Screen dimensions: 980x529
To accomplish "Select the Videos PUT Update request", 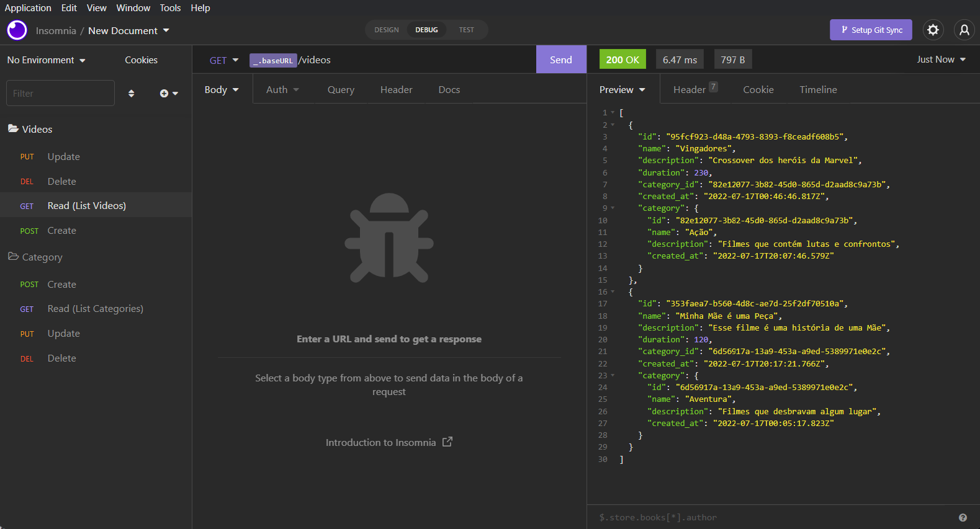I will point(96,157).
